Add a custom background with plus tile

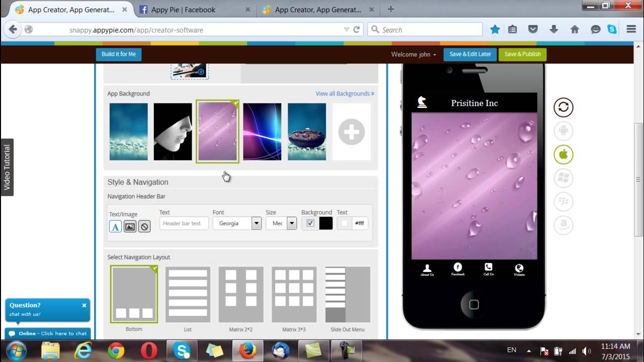pos(351,132)
